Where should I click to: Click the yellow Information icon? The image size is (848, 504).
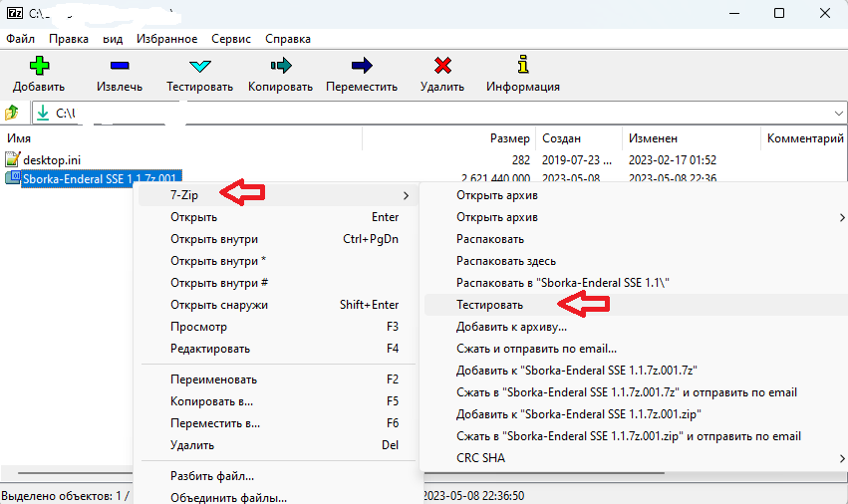(522, 67)
